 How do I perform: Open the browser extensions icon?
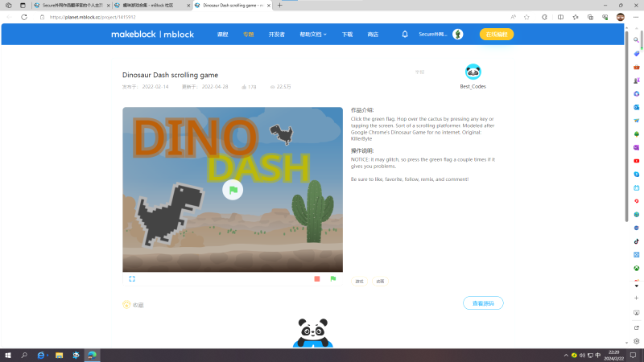pos(544,17)
